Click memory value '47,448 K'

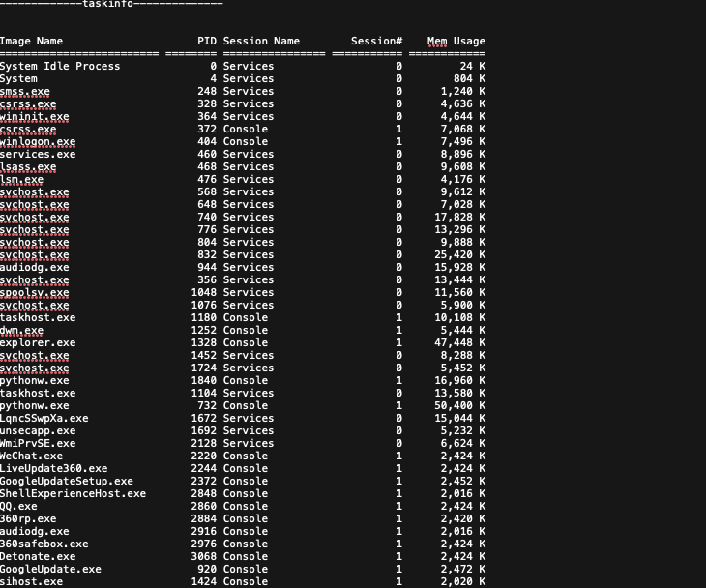click(460, 343)
